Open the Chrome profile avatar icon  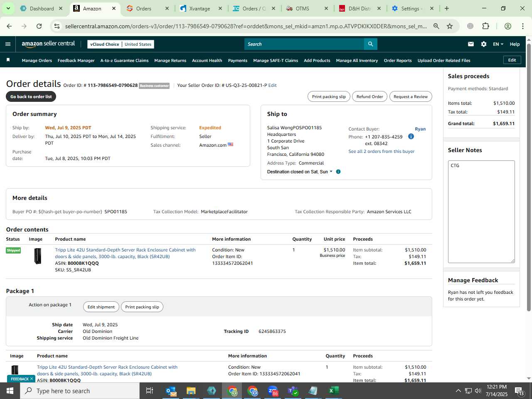click(x=508, y=26)
